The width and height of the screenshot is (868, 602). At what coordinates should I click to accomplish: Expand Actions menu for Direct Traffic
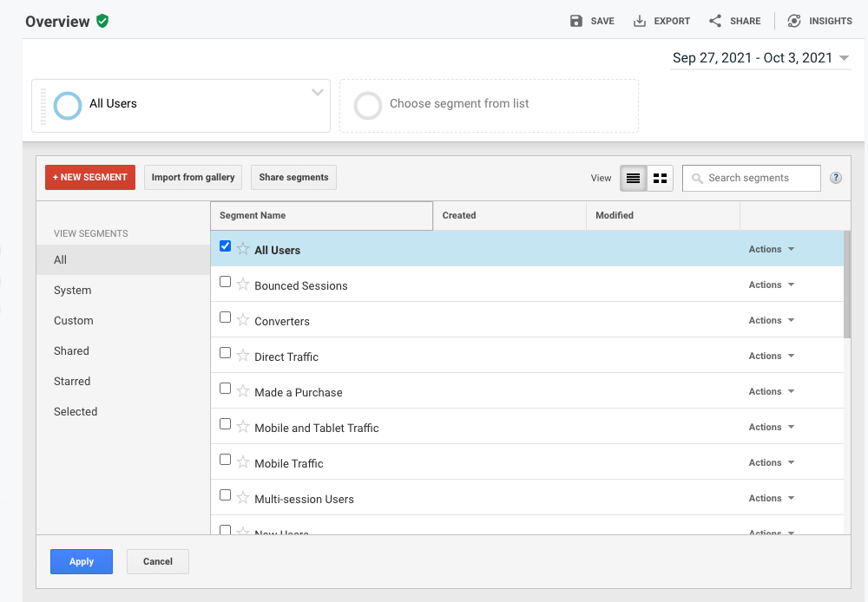click(x=771, y=356)
